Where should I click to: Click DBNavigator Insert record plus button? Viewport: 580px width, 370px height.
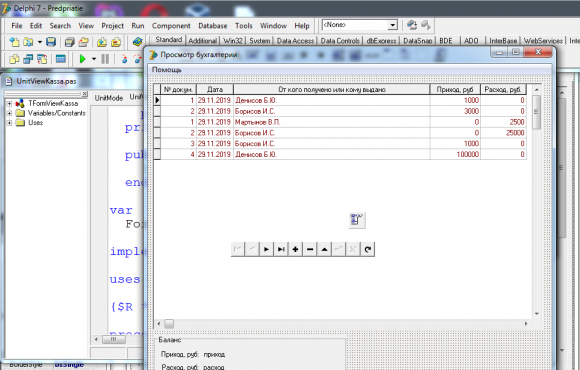(x=295, y=249)
